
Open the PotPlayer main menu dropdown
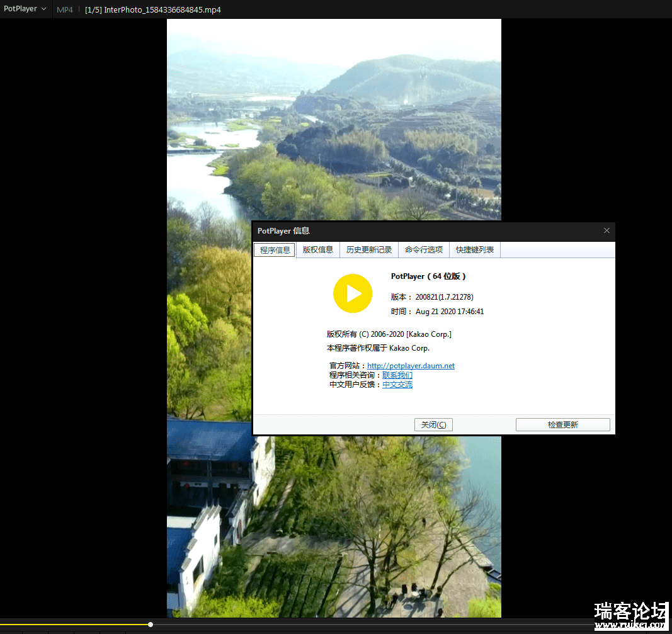(25, 9)
